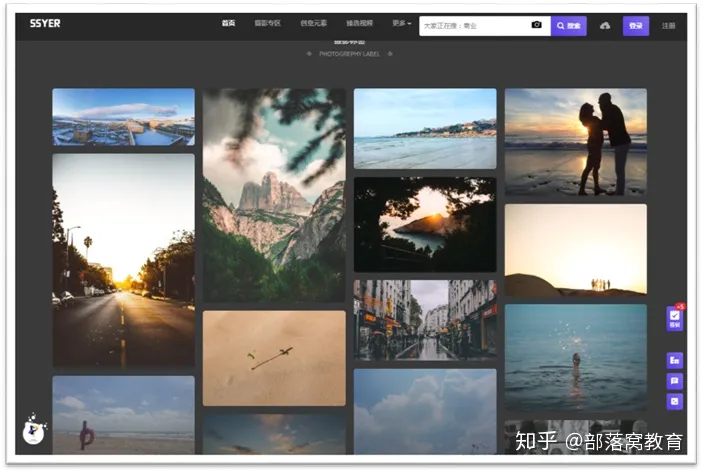Open the 摄影专区 photography section

(x=267, y=24)
